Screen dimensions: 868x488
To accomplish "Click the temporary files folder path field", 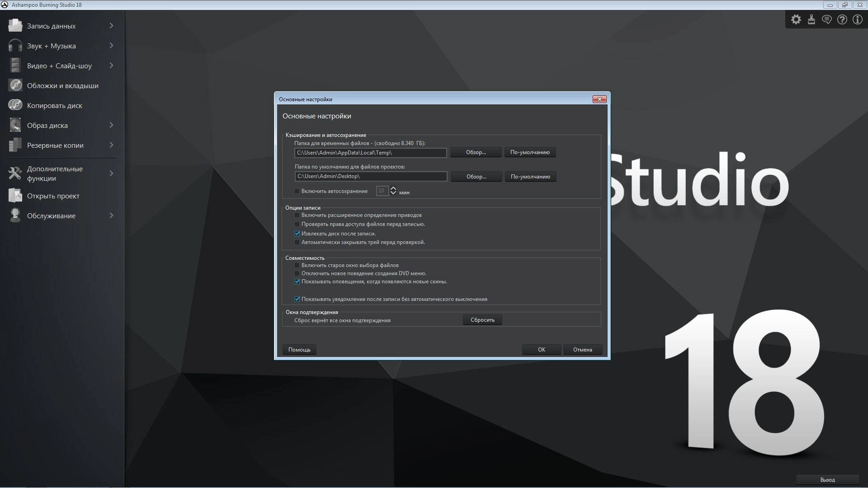I will pos(371,153).
